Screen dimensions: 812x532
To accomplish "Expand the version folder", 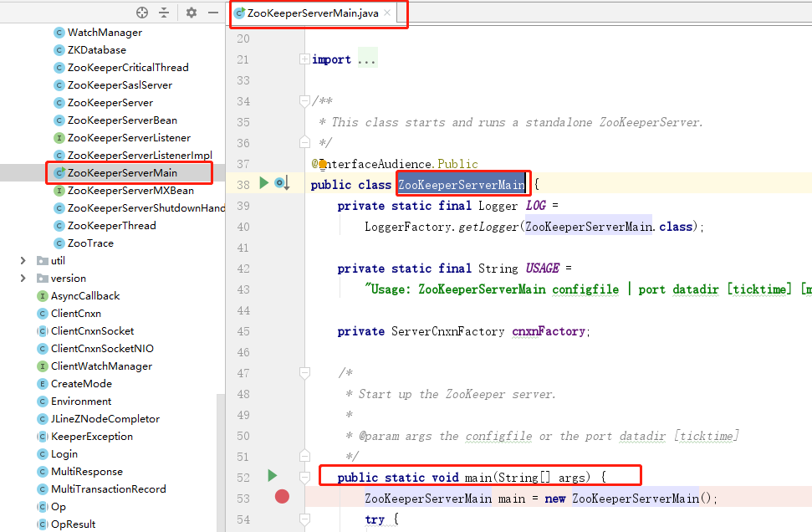I will tap(23, 279).
